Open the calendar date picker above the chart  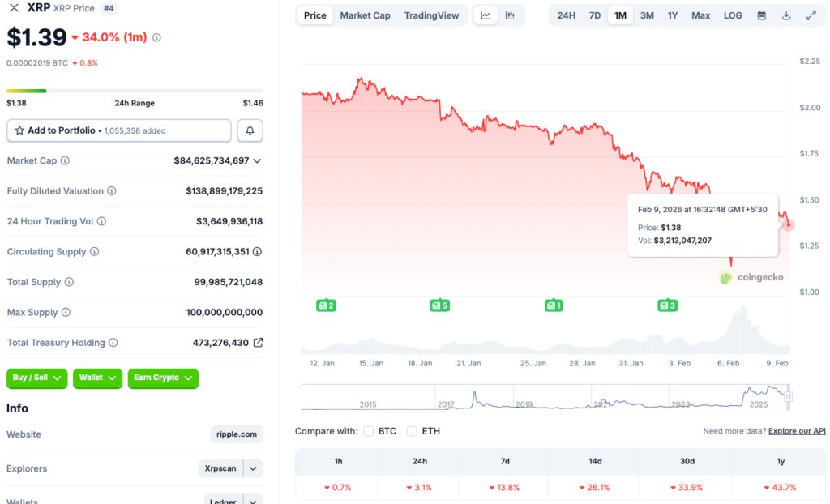coord(760,15)
